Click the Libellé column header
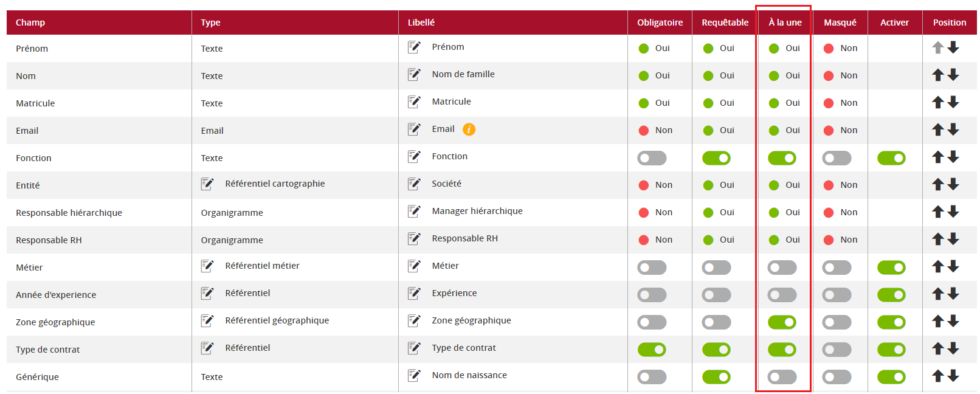The height and width of the screenshot is (394, 980). tap(421, 22)
